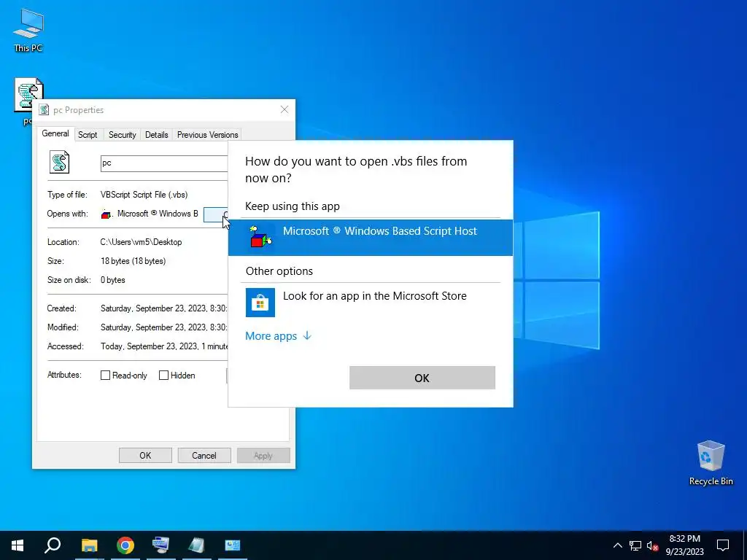Show hidden system tray icons

click(617, 545)
